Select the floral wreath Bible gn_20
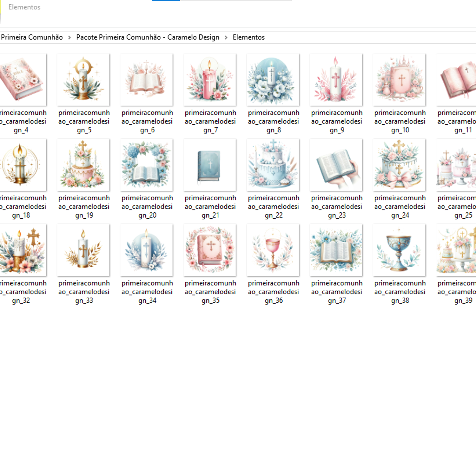 147,165
